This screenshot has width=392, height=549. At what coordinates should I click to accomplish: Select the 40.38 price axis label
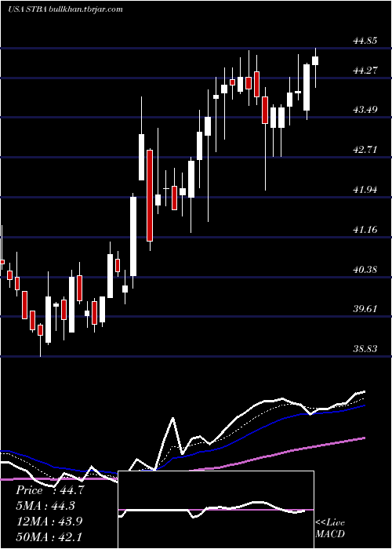[x=365, y=270]
